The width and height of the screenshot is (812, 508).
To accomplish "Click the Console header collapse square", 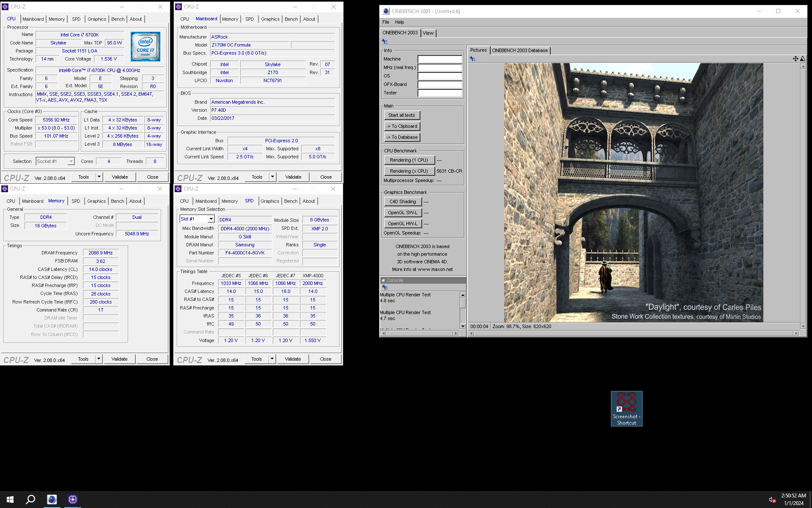I will coord(383,280).
